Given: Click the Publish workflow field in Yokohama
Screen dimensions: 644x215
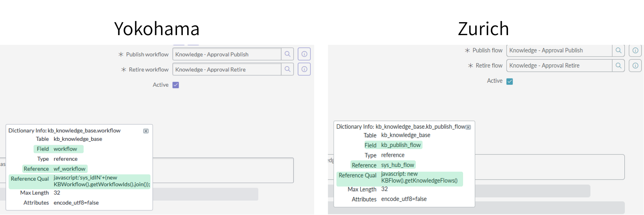Looking at the screenshot, I should [x=227, y=54].
